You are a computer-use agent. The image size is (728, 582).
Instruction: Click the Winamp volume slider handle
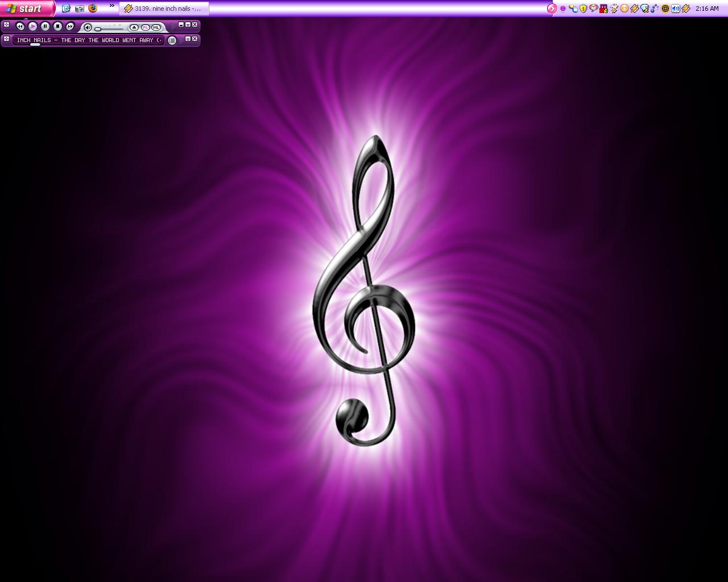click(x=98, y=29)
